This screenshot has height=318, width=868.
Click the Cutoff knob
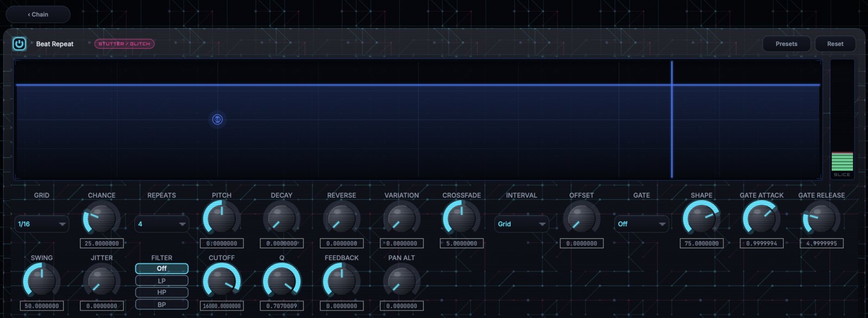[x=221, y=281]
